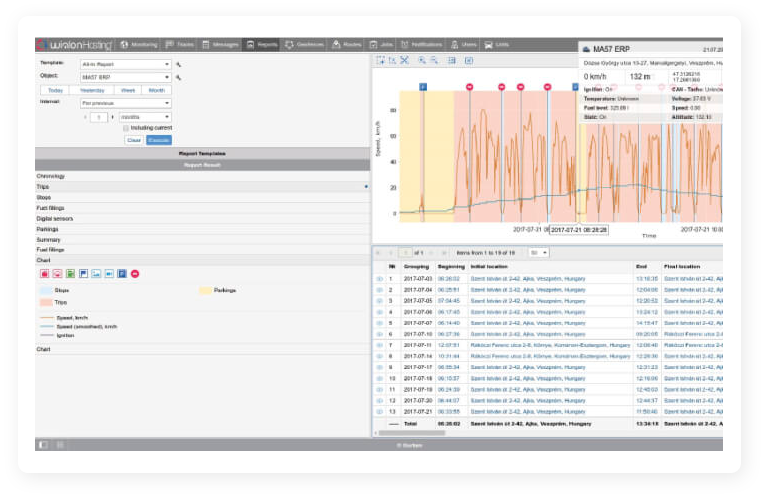Open the months unit dropdown
This screenshot has width=772, height=494.
click(145, 117)
